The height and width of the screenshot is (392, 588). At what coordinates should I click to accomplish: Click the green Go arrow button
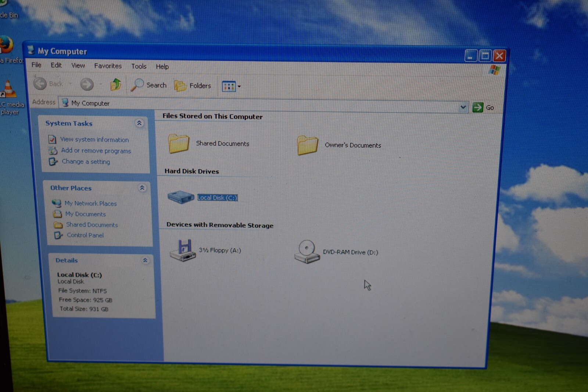(477, 107)
